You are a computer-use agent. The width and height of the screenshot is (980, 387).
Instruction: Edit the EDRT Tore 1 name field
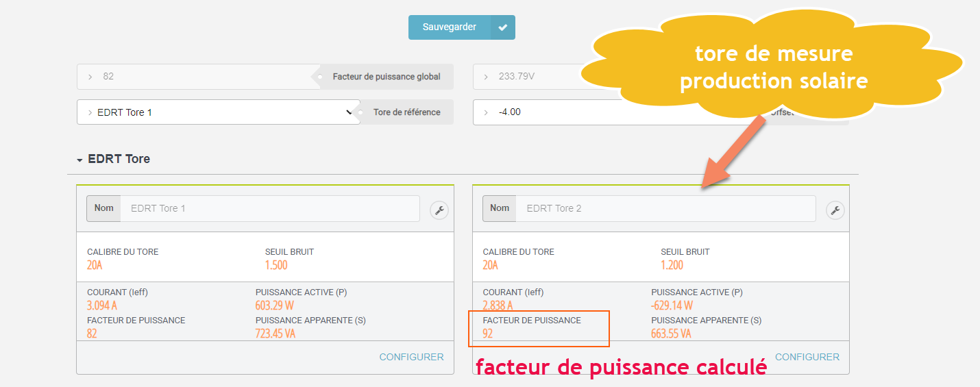click(x=270, y=208)
